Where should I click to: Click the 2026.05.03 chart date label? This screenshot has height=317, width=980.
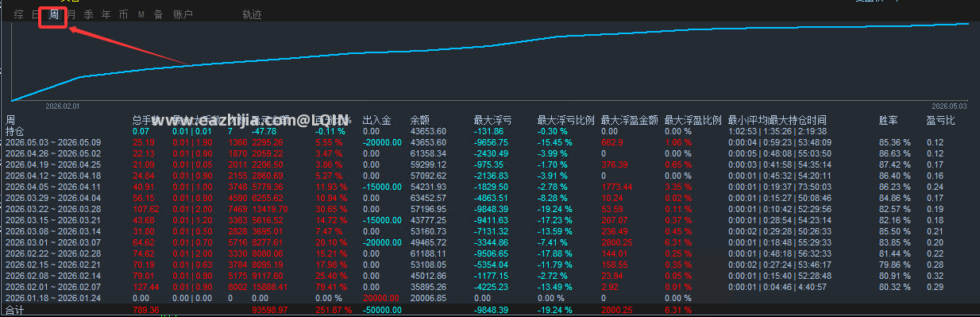pyautogui.click(x=949, y=106)
